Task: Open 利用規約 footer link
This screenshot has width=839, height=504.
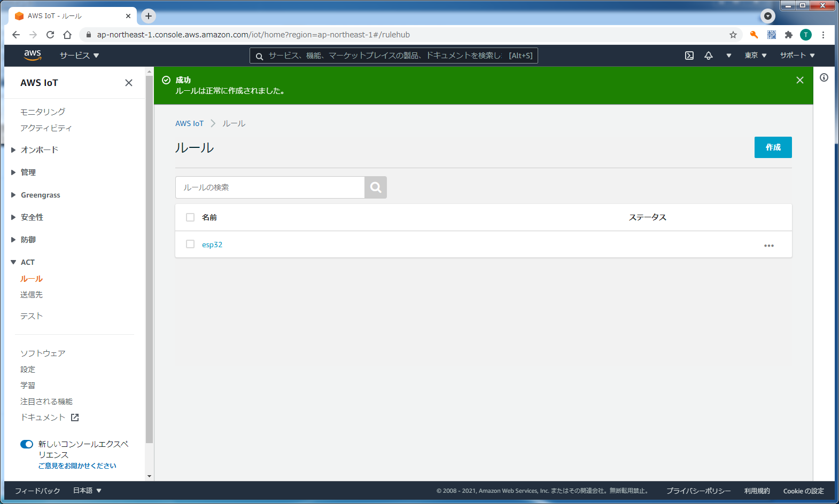Action: tap(757, 491)
